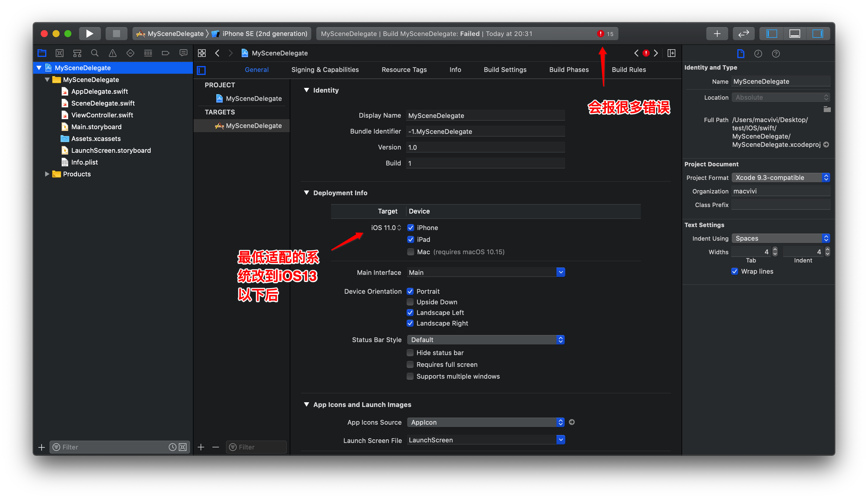Screen dimensions: 868x499
Task: Show the File inspector
Action: click(741, 54)
